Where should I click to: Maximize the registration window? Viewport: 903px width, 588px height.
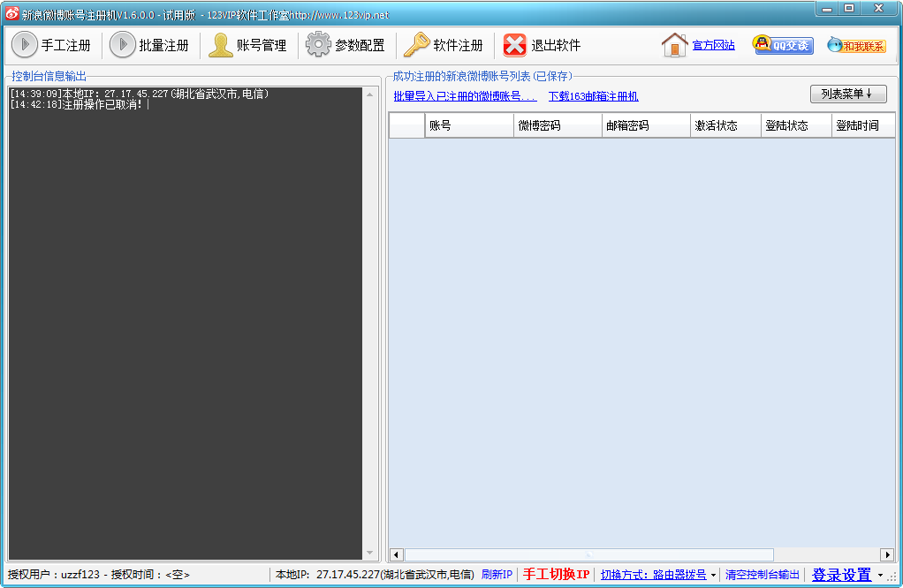coord(849,9)
